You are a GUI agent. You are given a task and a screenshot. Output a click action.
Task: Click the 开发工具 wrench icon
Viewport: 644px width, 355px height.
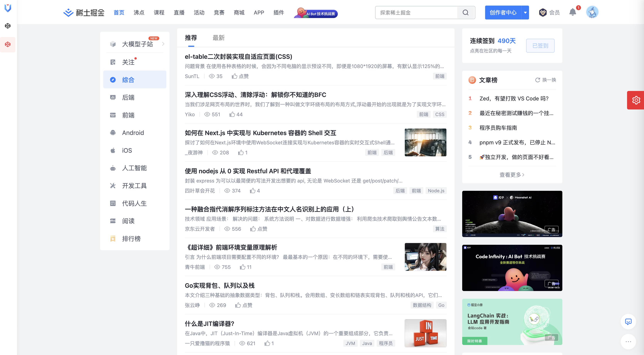click(113, 186)
